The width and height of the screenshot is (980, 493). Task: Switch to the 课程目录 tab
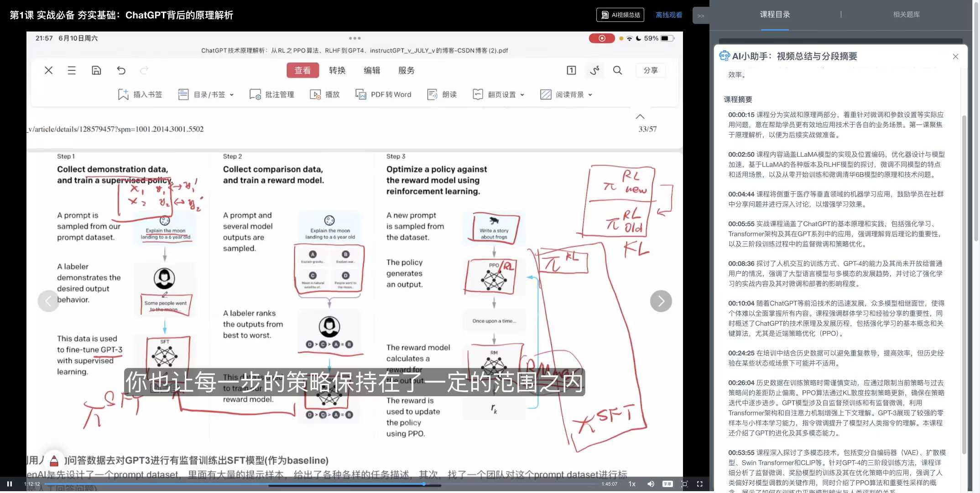click(775, 15)
